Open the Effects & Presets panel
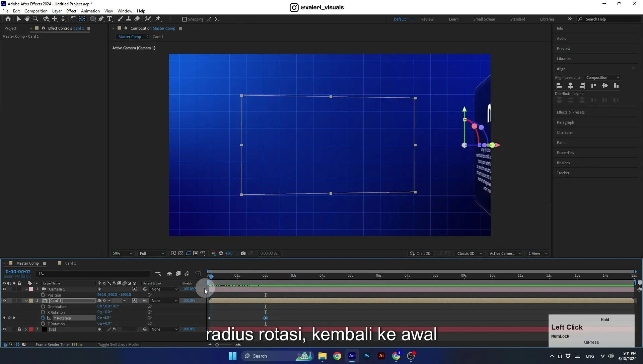Screen dimensions: 643x364 coord(571,112)
